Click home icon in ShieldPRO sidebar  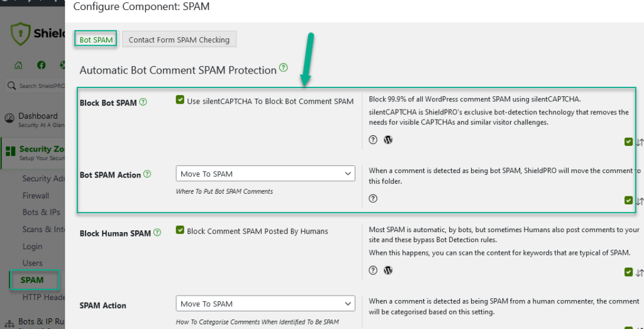coord(18,65)
